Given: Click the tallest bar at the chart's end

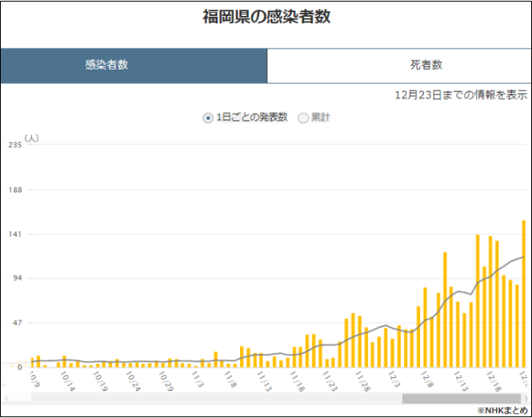Looking at the screenshot, I should [523, 294].
